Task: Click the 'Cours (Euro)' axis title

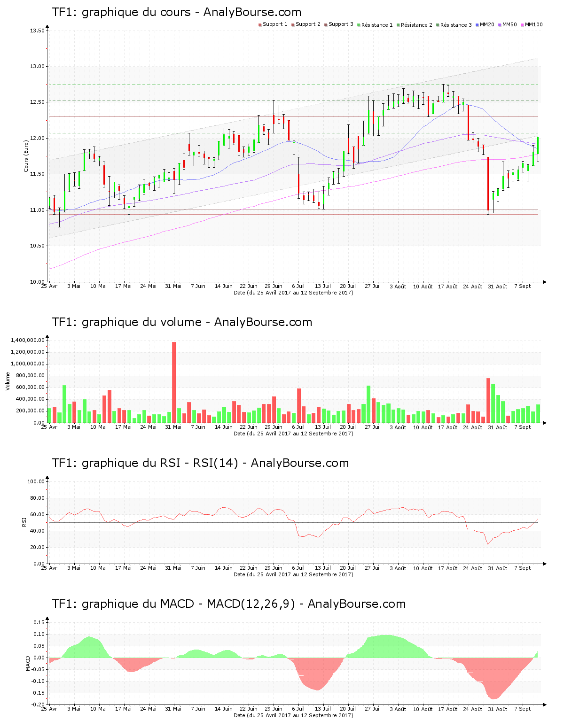Action: [x=26, y=156]
